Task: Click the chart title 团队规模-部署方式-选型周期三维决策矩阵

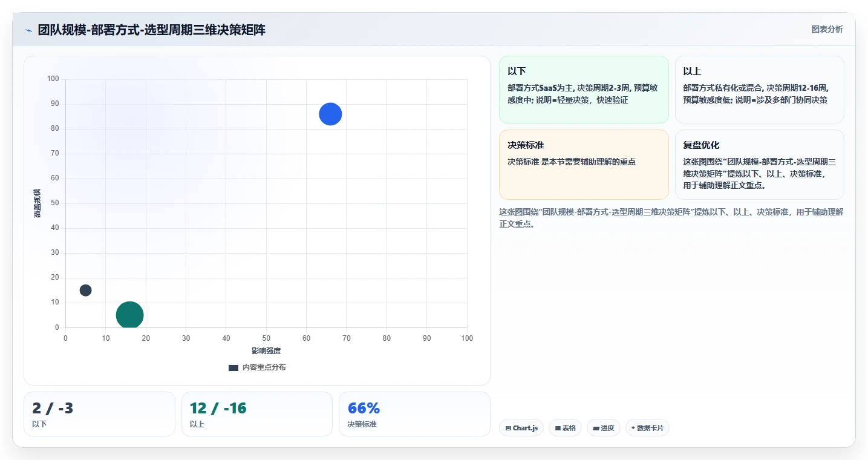Action: pos(152,30)
